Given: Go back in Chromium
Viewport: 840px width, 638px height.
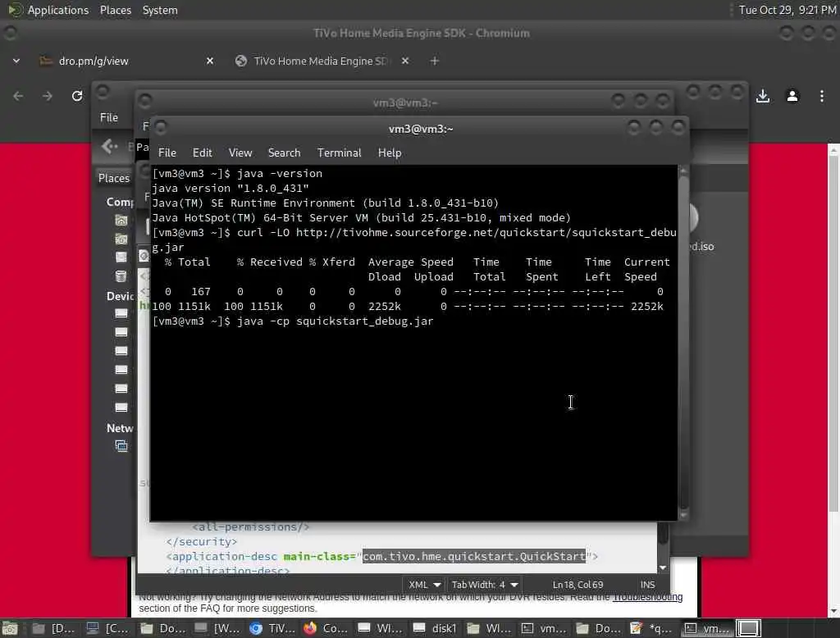Looking at the screenshot, I should click(x=18, y=96).
